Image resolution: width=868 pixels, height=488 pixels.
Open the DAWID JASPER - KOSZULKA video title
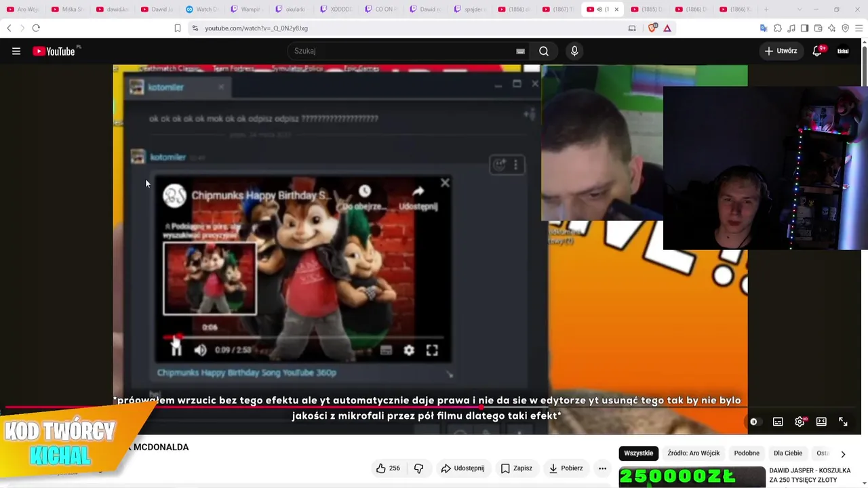point(810,475)
